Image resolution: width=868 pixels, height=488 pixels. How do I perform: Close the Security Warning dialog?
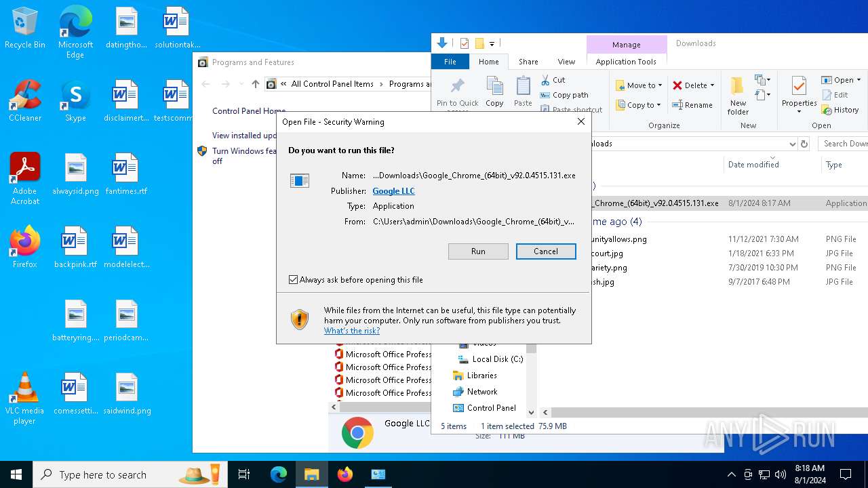point(580,122)
